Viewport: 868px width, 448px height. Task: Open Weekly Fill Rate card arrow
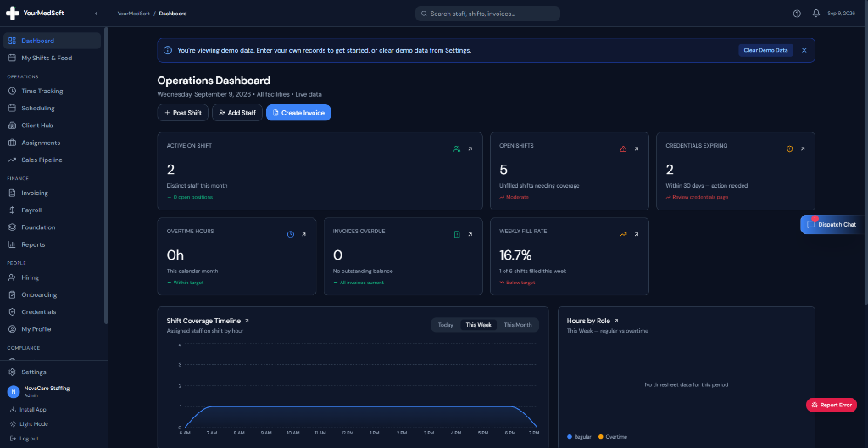pos(636,234)
